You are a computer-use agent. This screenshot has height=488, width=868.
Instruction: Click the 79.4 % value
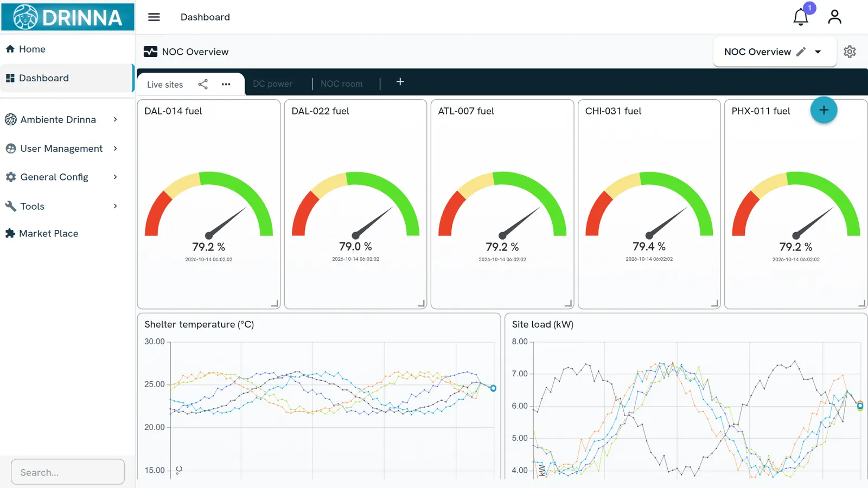tap(649, 247)
